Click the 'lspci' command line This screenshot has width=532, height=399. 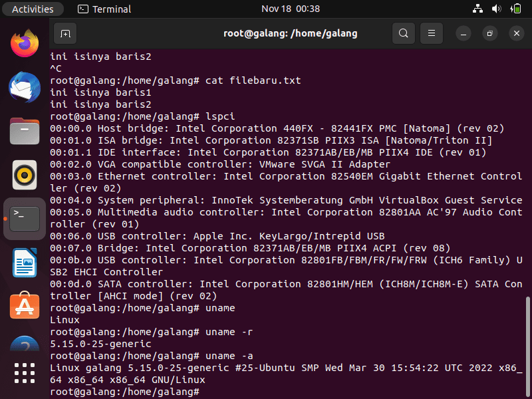point(142,116)
